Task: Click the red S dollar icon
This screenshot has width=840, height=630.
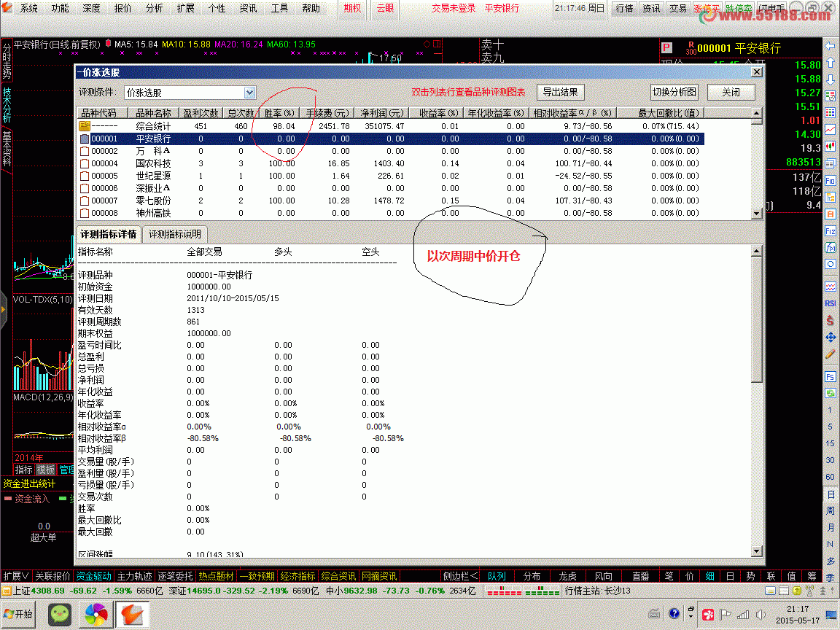Action: 831,320
